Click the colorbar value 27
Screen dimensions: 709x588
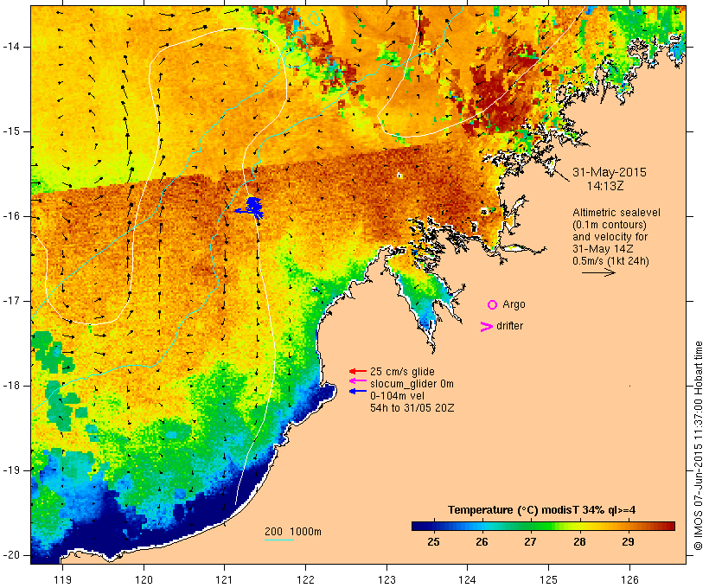(x=530, y=542)
